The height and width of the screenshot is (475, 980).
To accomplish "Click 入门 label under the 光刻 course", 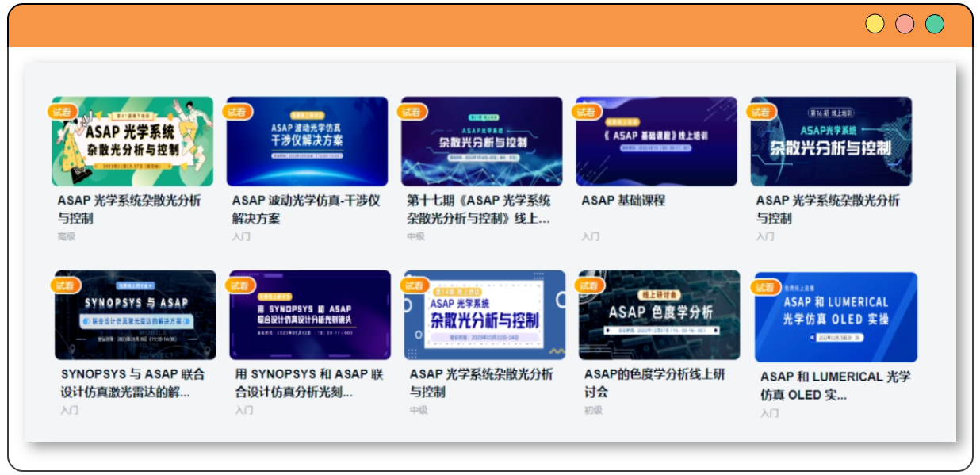I will pos(244,410).
